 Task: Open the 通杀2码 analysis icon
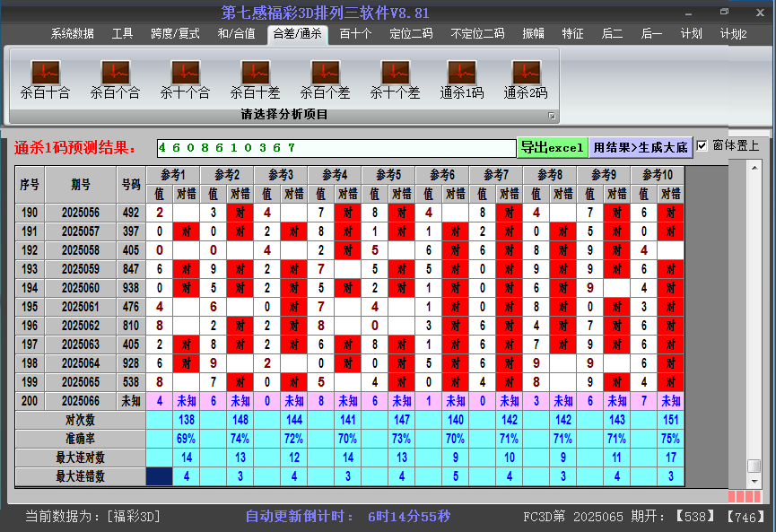(526, 80)
